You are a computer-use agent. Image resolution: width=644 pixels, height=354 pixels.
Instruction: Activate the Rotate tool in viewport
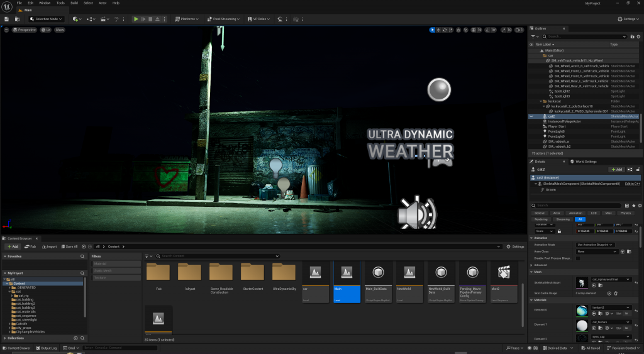coord(445,30)
